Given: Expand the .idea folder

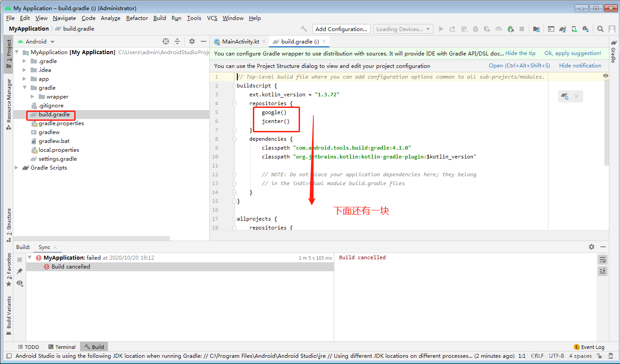Looking at the screenshot, I should point(25,70).
